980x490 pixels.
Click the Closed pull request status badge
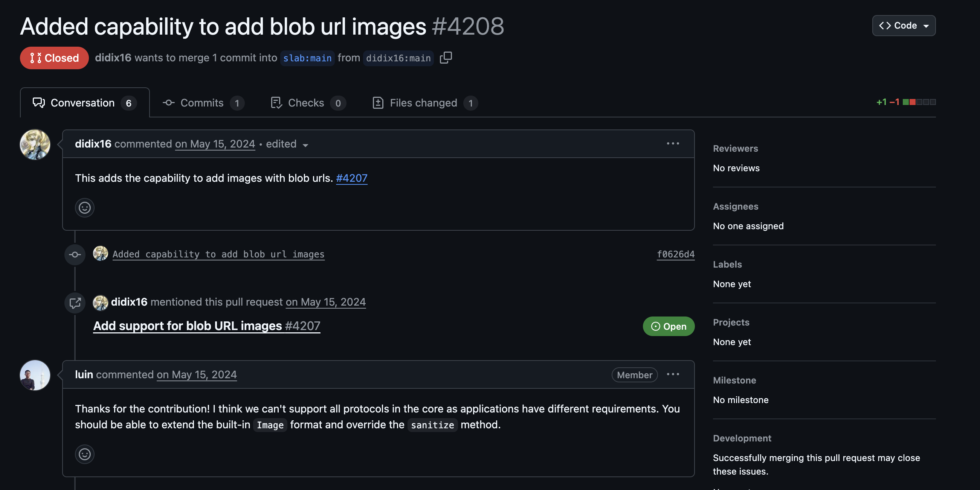click(54, 58)
